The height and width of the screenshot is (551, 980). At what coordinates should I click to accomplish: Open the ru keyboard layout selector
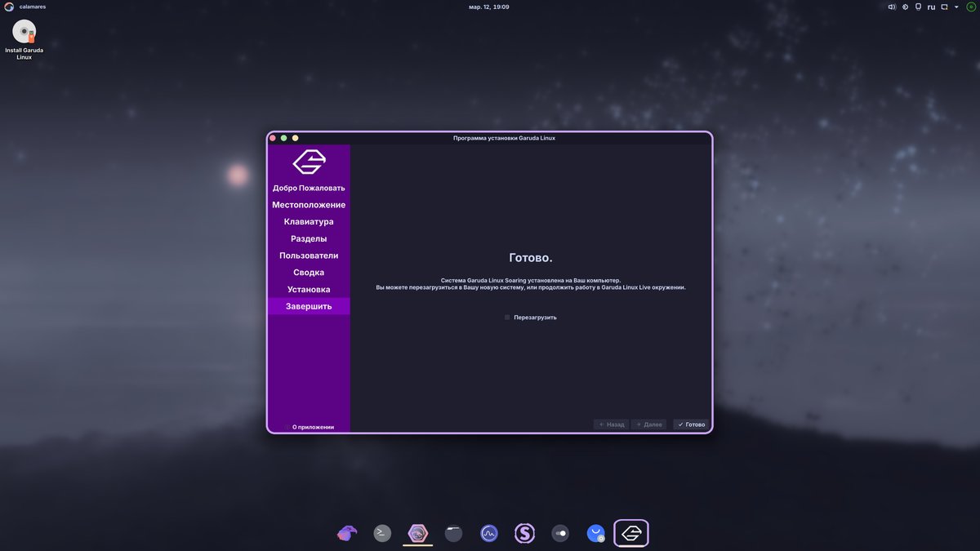pos(931,7)
